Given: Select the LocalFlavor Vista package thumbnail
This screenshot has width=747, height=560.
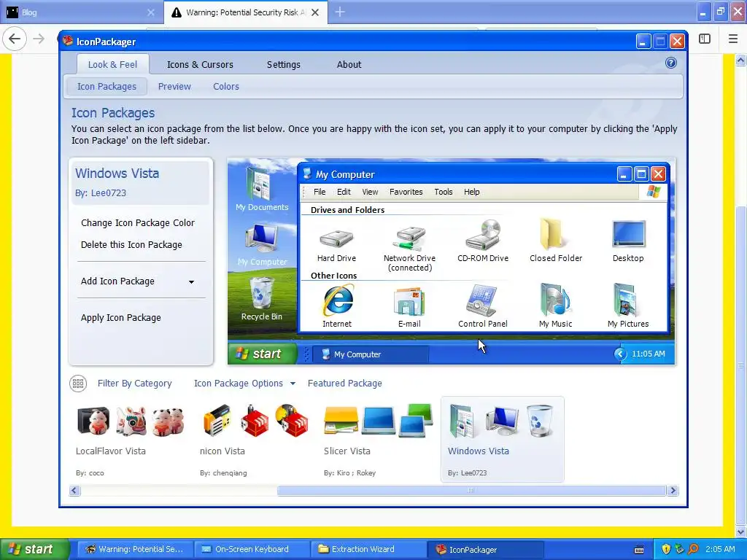Looking at the screenshot, I should click(131, 440).
